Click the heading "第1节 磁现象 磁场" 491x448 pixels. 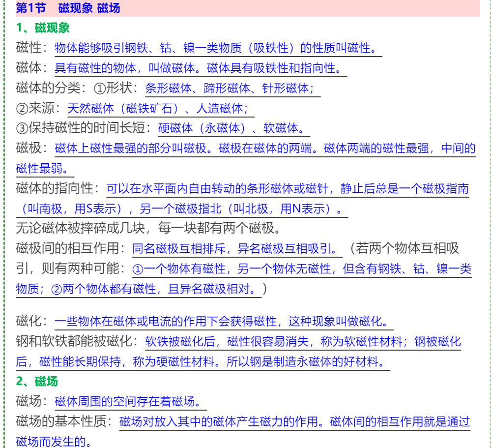pyautogui.click(x=68, y=8)
